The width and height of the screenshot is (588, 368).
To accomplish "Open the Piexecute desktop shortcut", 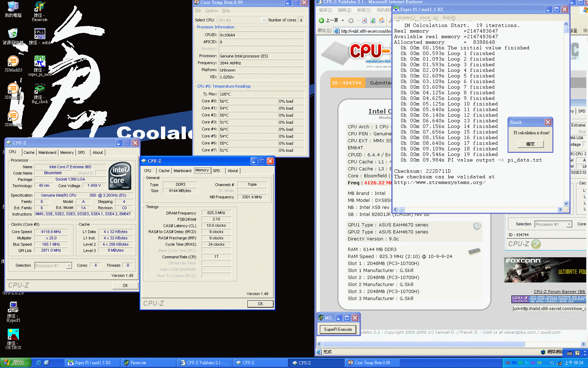I will 40,11.
